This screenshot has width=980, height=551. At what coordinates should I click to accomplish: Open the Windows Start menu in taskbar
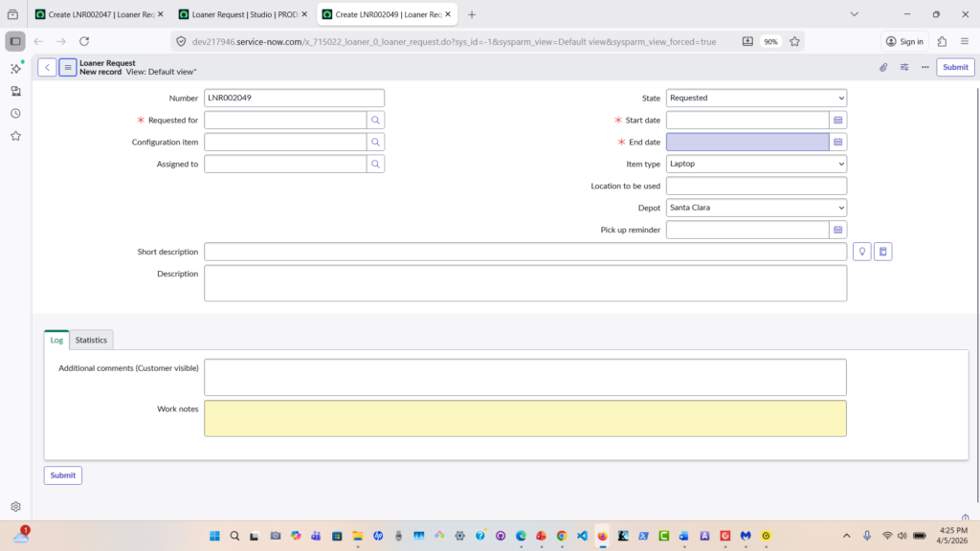[x=213, y=536]
